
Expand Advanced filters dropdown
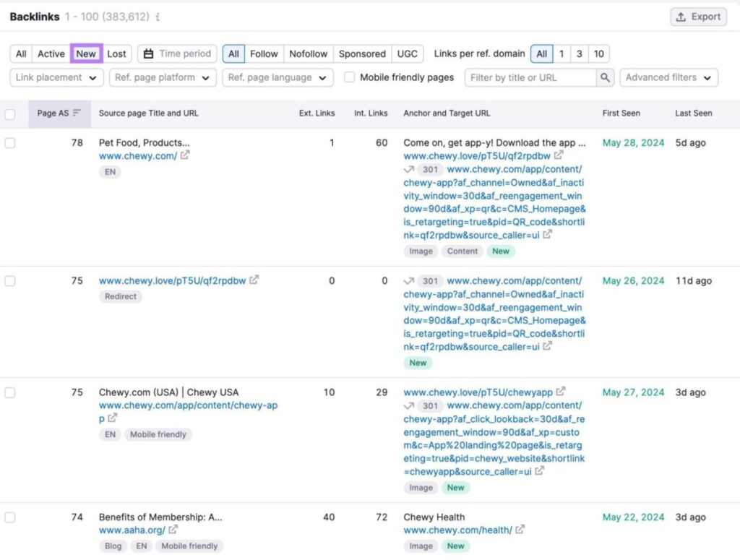click(668, 77)
